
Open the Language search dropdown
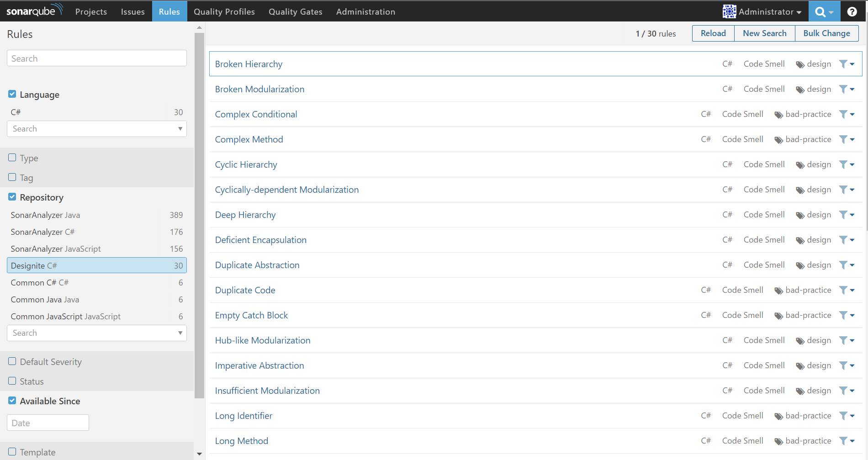(x=97, y=129)
